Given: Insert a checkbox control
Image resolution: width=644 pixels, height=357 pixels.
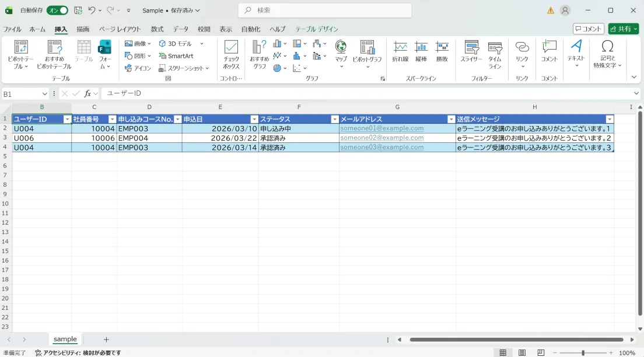Looking at the screenshot, I should (230, 55).
